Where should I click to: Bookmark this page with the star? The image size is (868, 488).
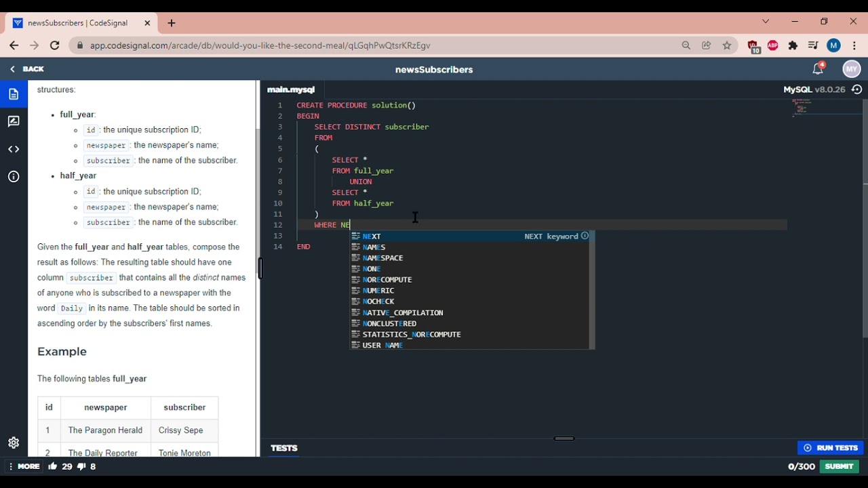727,45
